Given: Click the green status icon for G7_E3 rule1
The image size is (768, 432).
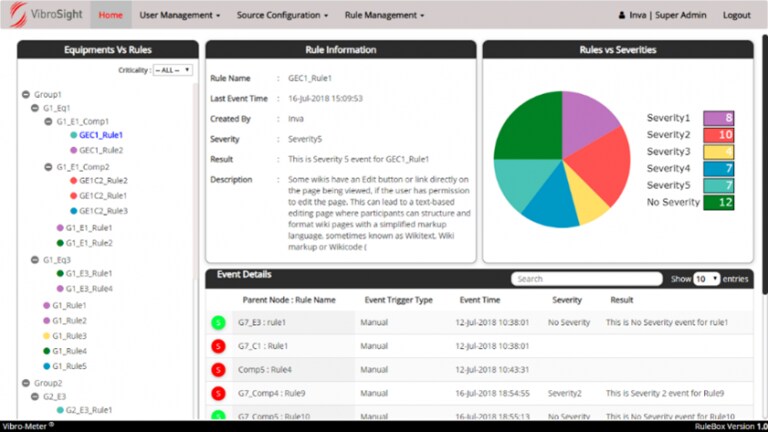Looking at the screenshot, I should click(x=217, y=323).
